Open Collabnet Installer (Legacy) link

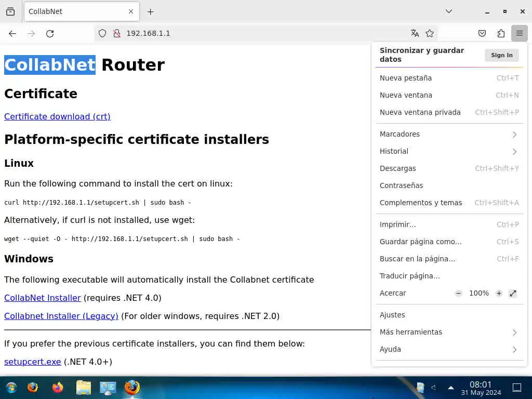pos(61,316)
